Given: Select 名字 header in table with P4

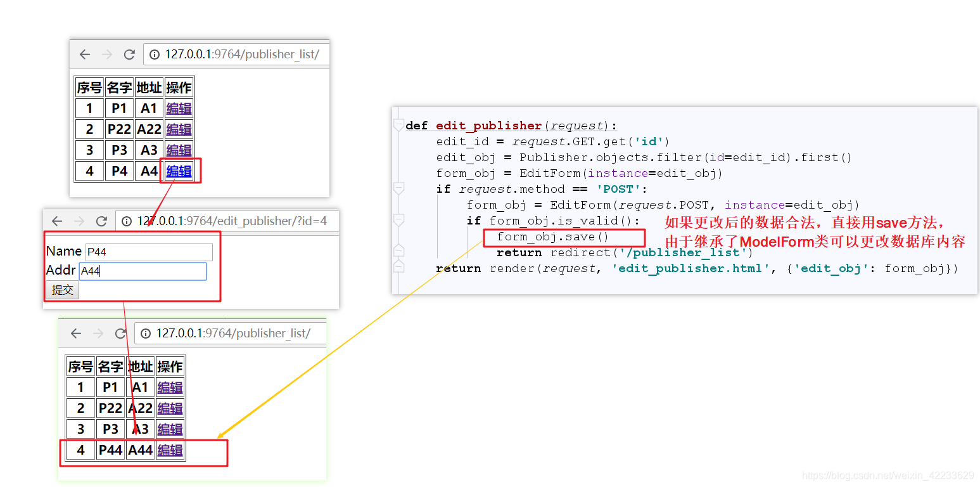Looking at the screenshot, I should 119,88.
